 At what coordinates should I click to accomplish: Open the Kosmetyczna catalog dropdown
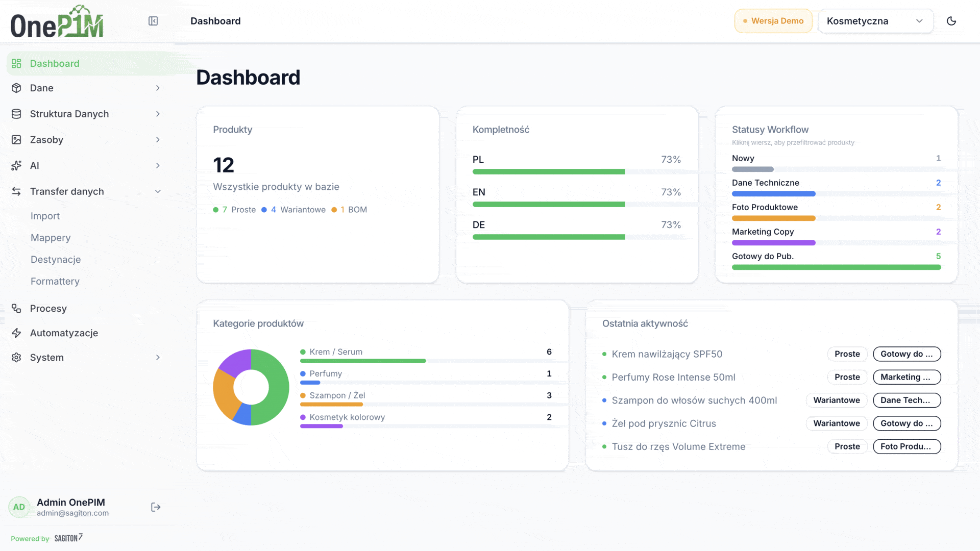pos(875,21)
